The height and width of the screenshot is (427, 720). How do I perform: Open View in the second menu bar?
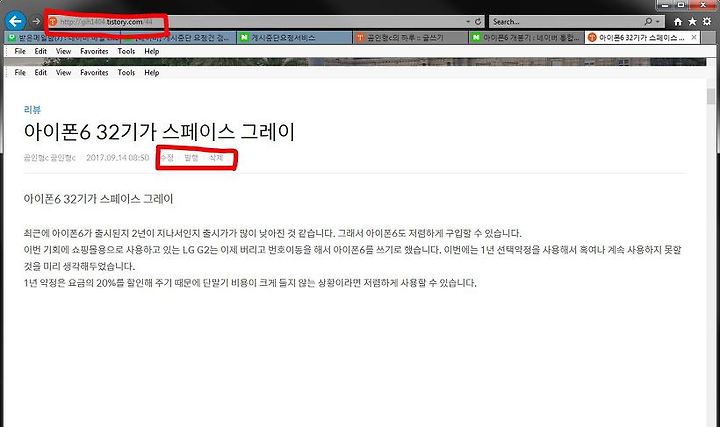(x=63, y=73)
